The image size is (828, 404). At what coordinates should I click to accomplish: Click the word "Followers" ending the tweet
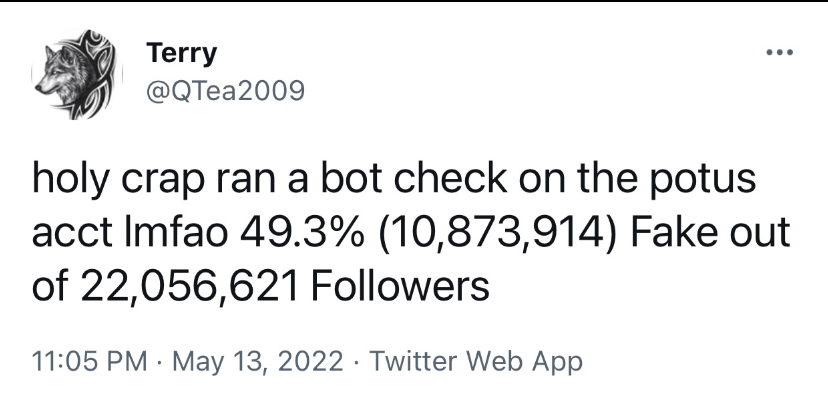(x=400, y=286)
